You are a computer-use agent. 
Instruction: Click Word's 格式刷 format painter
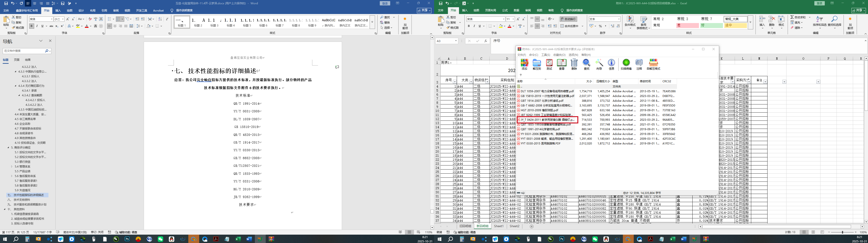(18, 28)
